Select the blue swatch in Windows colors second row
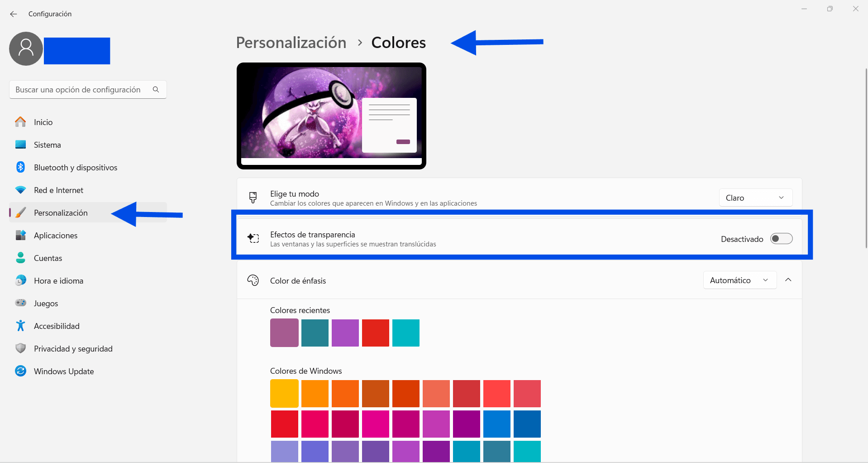Viewport: 868px width, 463px height. [x=497, y=424]
